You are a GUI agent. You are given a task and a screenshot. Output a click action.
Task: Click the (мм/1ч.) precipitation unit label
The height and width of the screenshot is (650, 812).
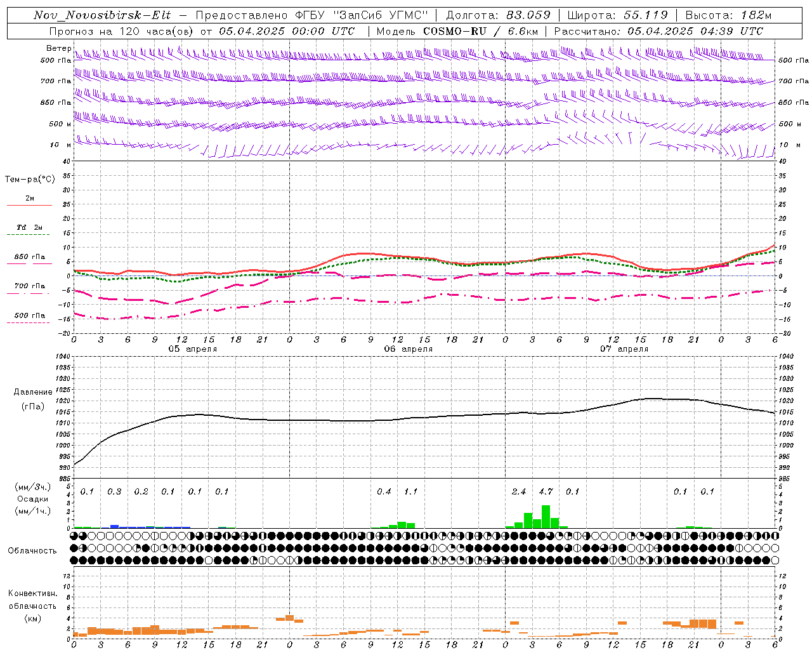32,511
